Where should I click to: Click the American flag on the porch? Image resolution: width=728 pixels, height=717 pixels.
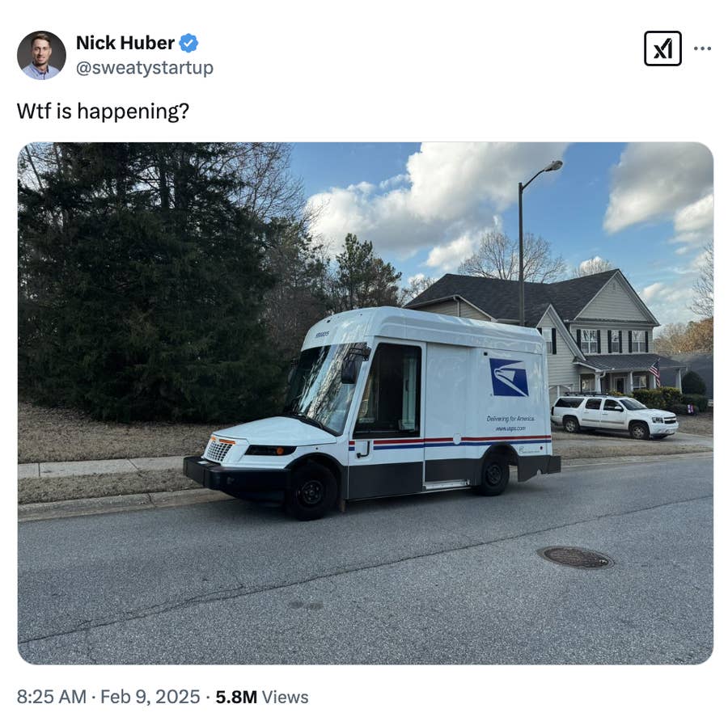(654, 373)
